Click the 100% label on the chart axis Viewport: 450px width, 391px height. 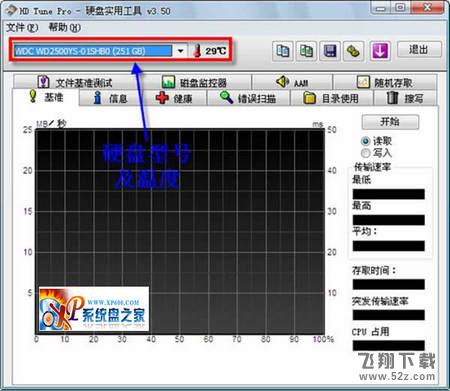(x=323, y=339)
